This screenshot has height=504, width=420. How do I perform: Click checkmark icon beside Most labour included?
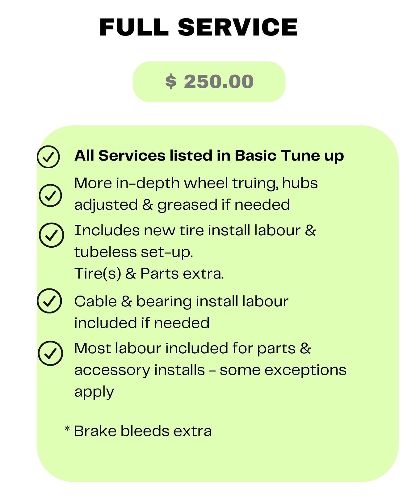point(51,353)
